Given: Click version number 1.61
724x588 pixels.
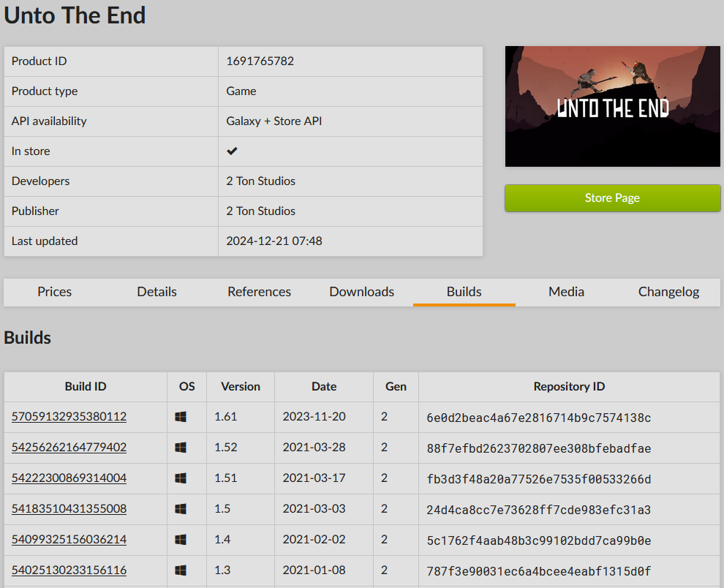Looking at the screenshot, I should (225, 417).
